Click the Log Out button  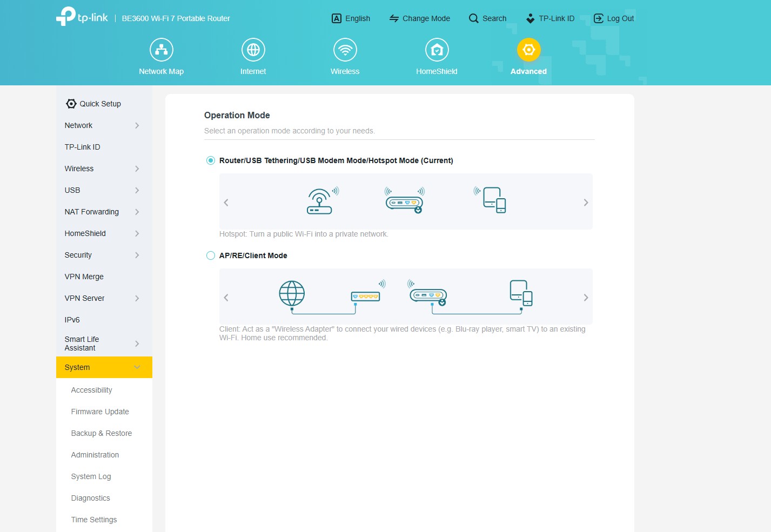614,18
